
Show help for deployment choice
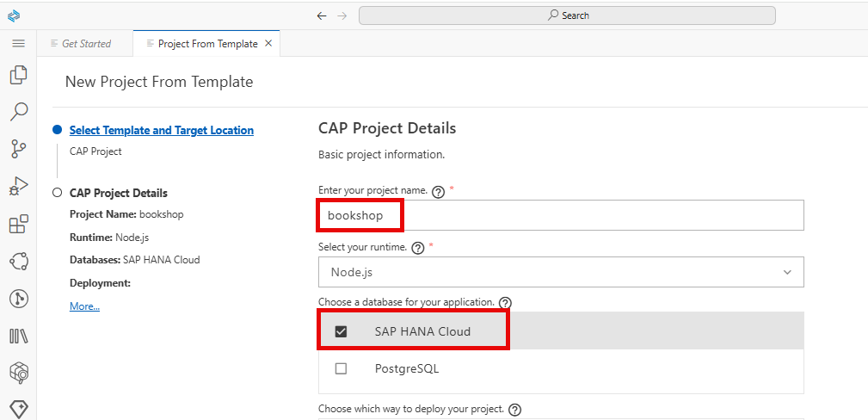(514, 410)
